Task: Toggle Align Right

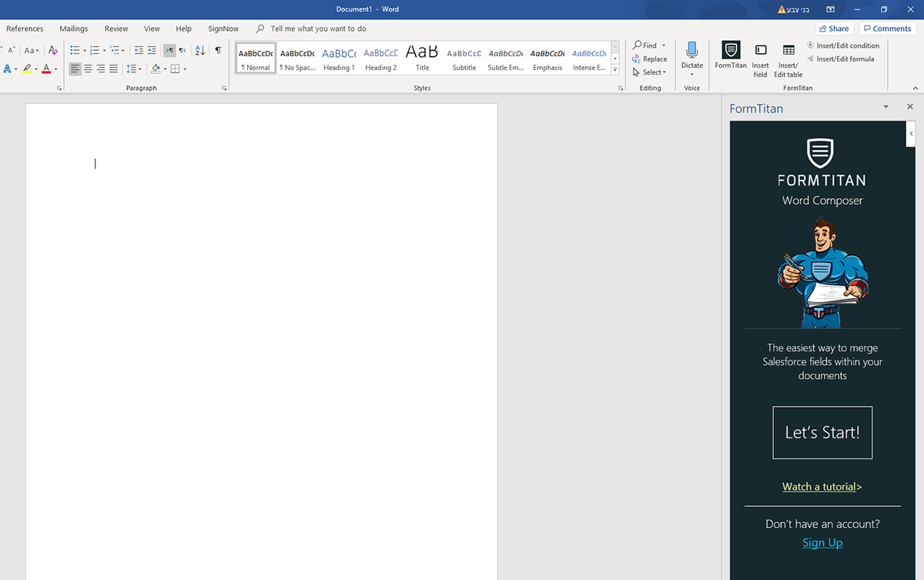Action: (101, 69)
